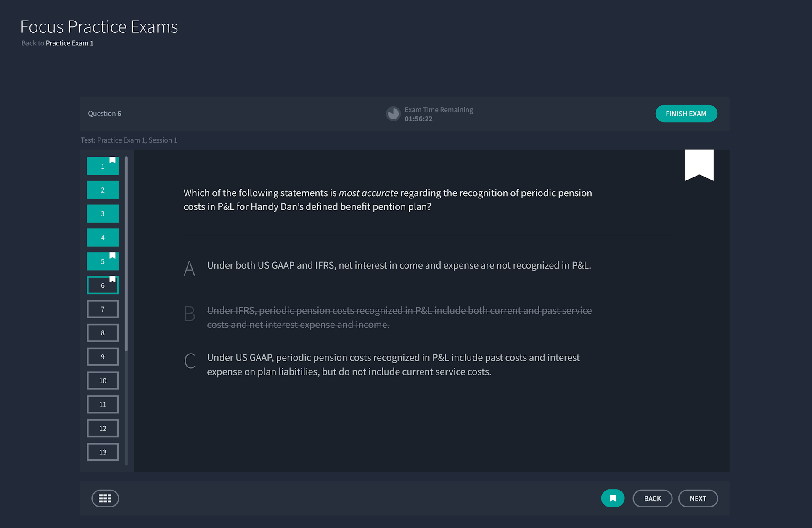Image resolution: width=812 pixels, height=528 pixels.
Task: Click the large white bookmark ribbon
Action: (x=699, y=164)
